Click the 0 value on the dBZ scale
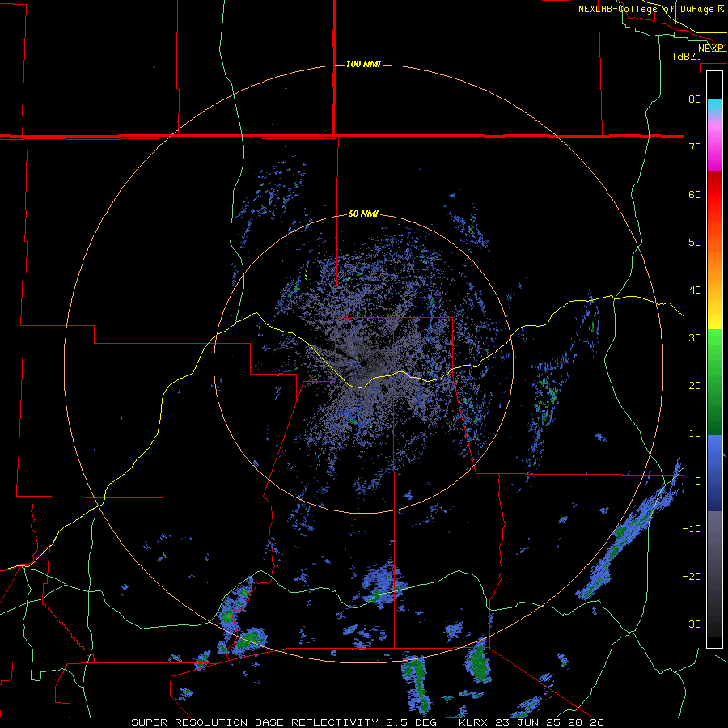This screenshot has height=728, width=728. (x=698, y=481)
